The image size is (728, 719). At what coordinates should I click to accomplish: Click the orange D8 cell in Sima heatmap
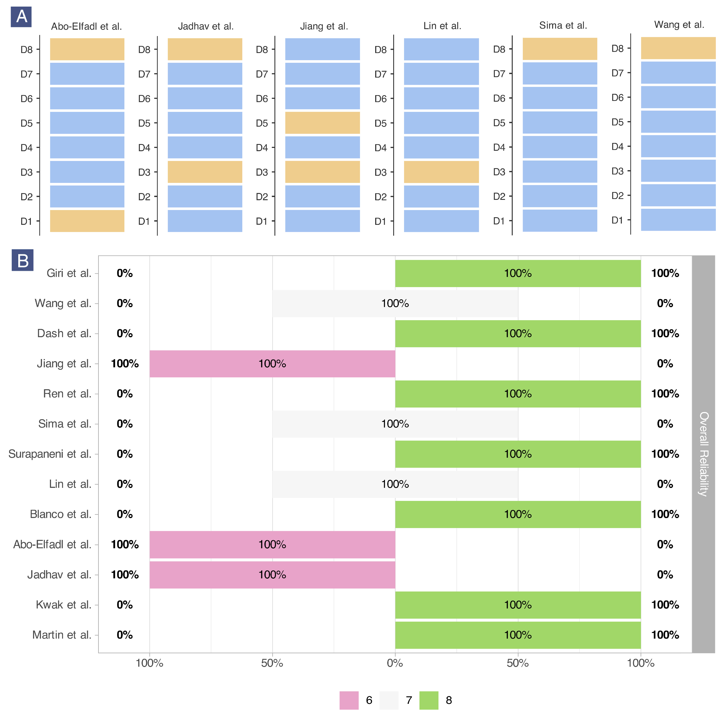[560, 49]
